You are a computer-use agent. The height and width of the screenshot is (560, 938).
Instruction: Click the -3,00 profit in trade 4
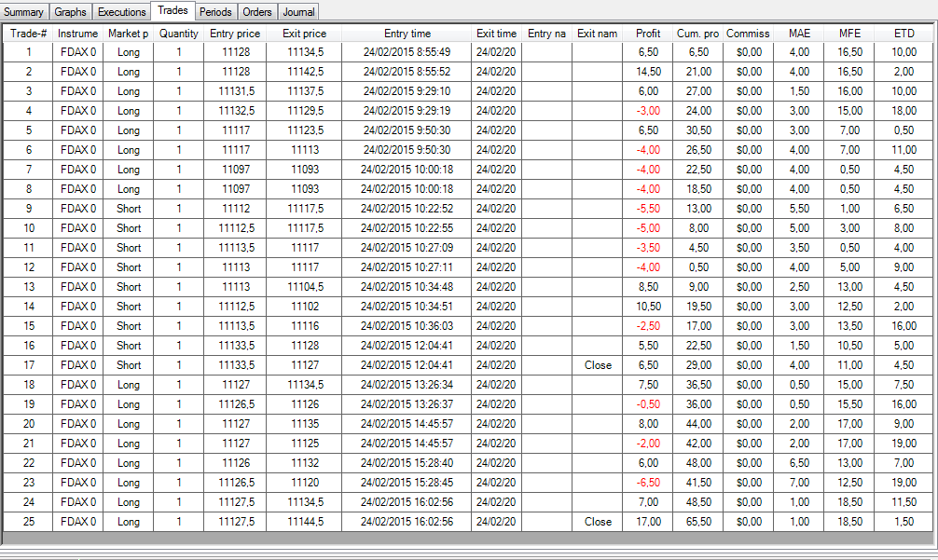[x=648, y=111]
